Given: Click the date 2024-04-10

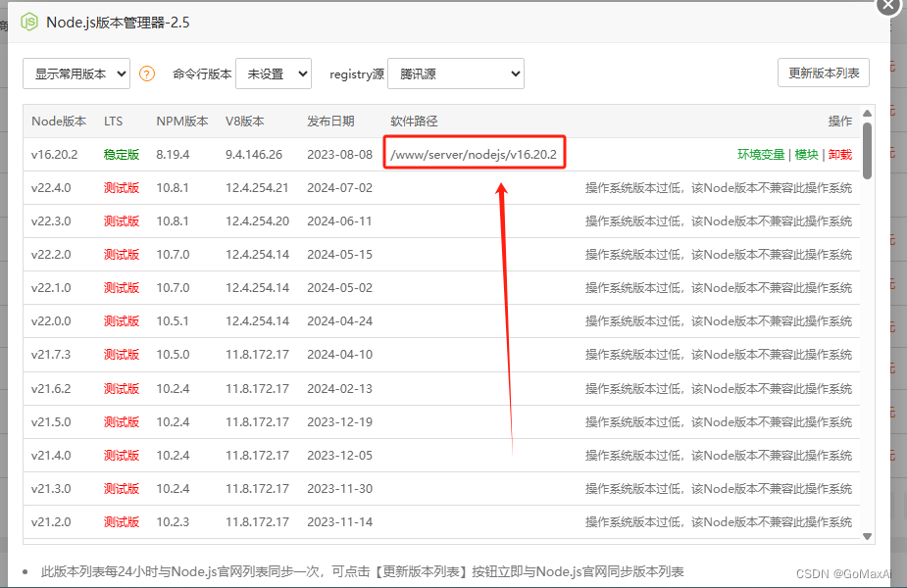Looking at the screenshot, I should click(x=340, y=355).
